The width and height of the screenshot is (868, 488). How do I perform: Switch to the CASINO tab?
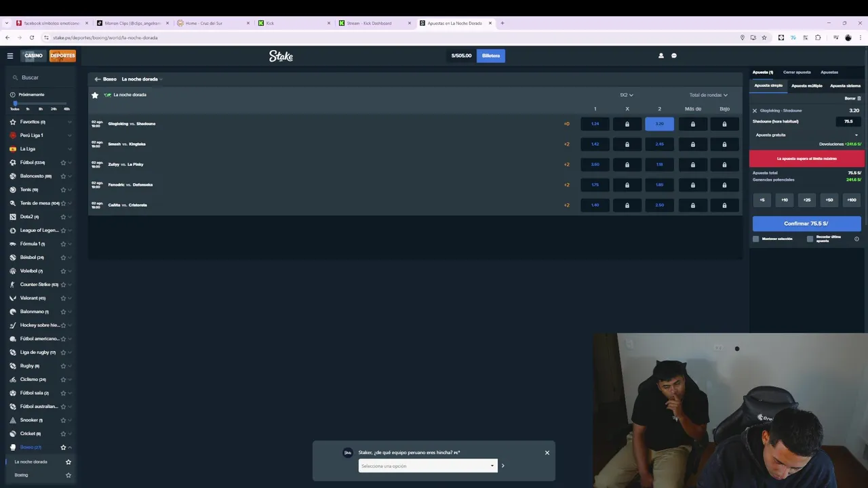click(33, 56)
